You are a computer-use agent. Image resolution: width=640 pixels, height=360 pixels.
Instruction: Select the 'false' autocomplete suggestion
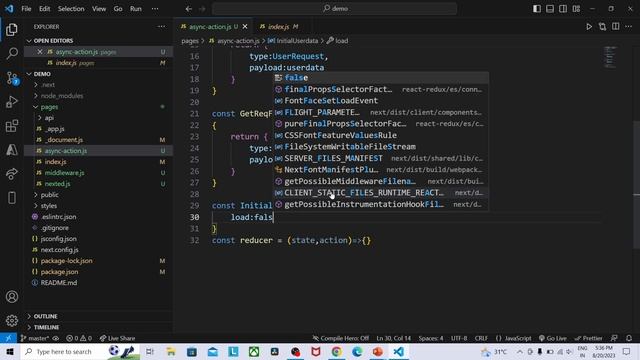(x=380, y=78)
